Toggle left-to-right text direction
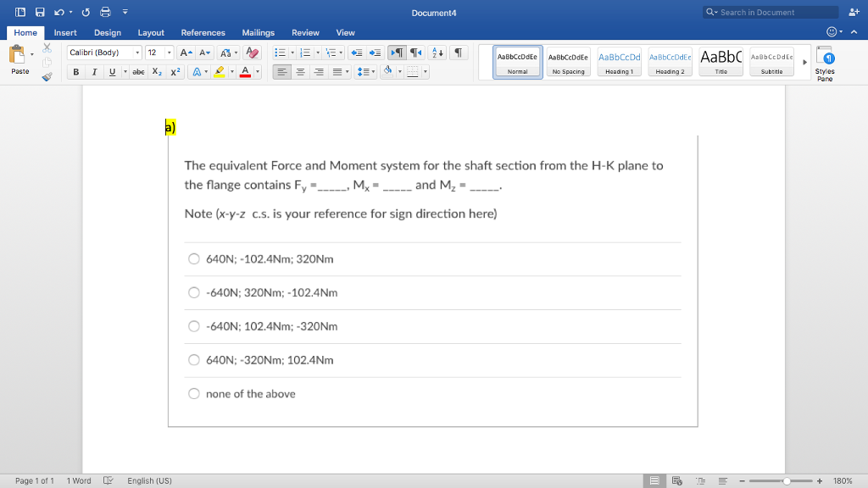This screenshot has height=488, width=868. coord(397,53)
